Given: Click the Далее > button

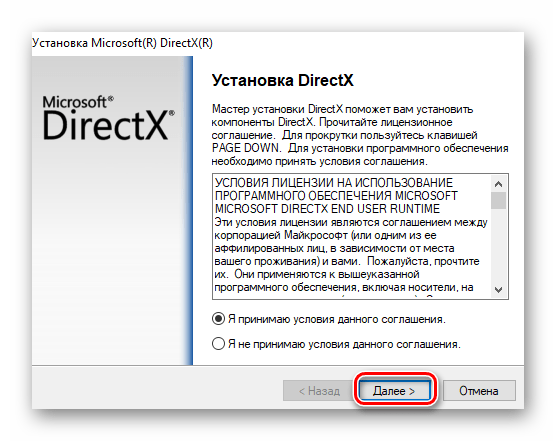Looking at the screenshot, I should [x=395, y=391].
